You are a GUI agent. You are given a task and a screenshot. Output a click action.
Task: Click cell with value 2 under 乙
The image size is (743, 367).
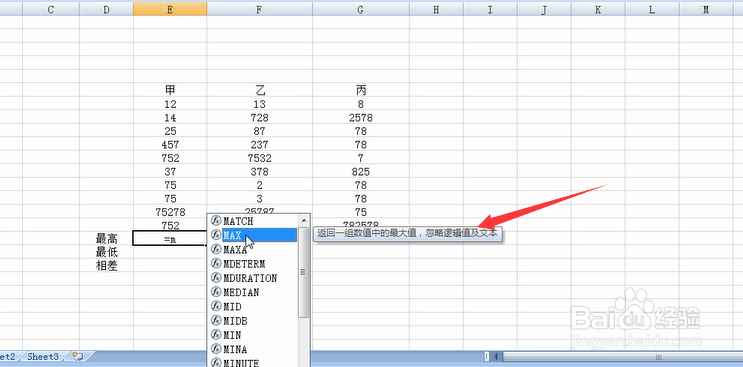pyautogui.click(x=259, y=185)
